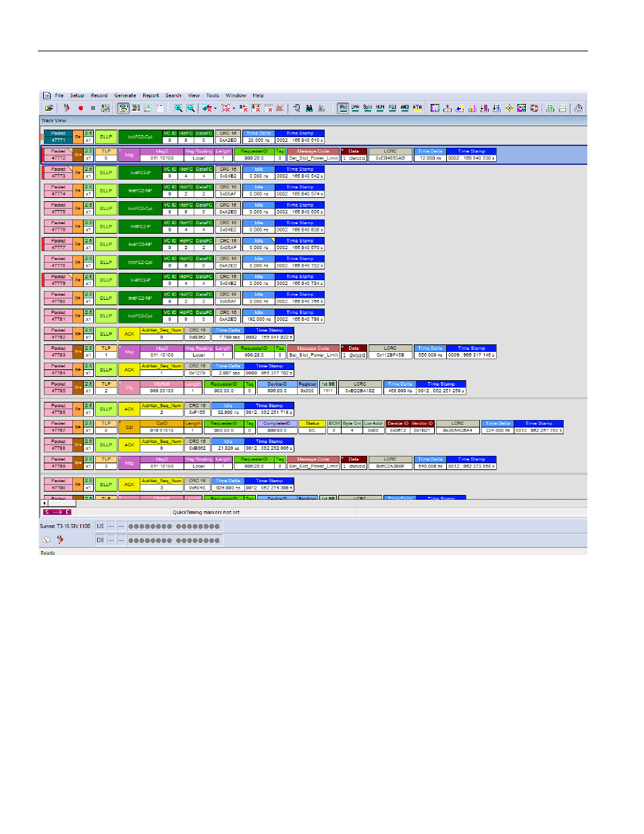
Task: Open the View menu
Action: 194,96
